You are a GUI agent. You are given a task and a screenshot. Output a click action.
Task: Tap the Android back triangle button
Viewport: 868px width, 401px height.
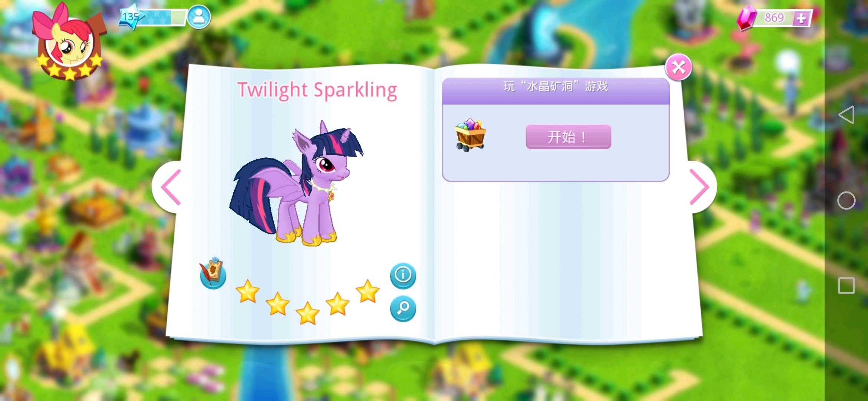[846, 115]
